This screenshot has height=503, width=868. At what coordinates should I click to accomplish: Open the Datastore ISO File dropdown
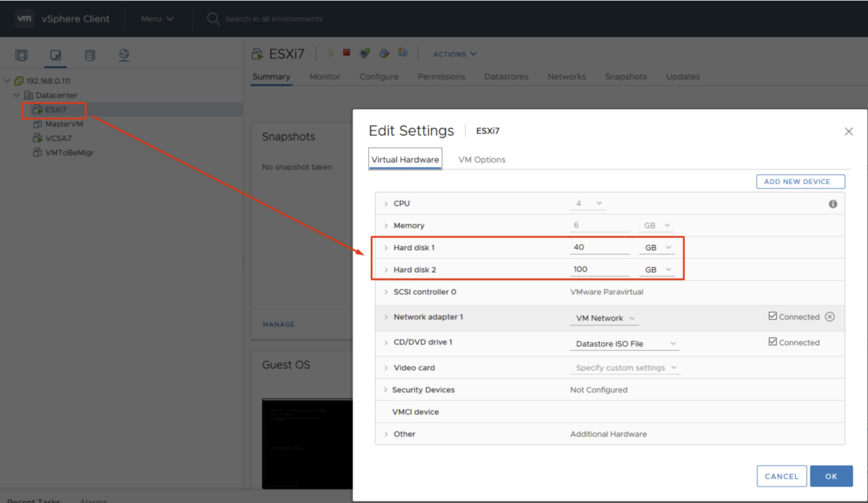[x=624, y=342]
